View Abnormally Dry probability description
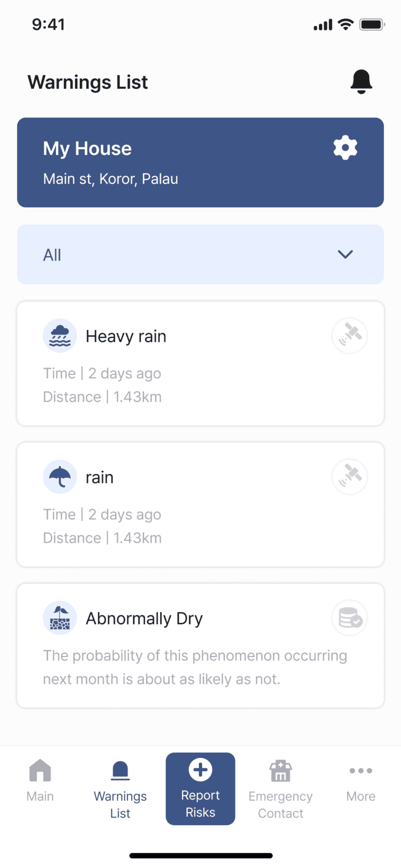The width and height of the screenshot is (401, 868). 195,667
